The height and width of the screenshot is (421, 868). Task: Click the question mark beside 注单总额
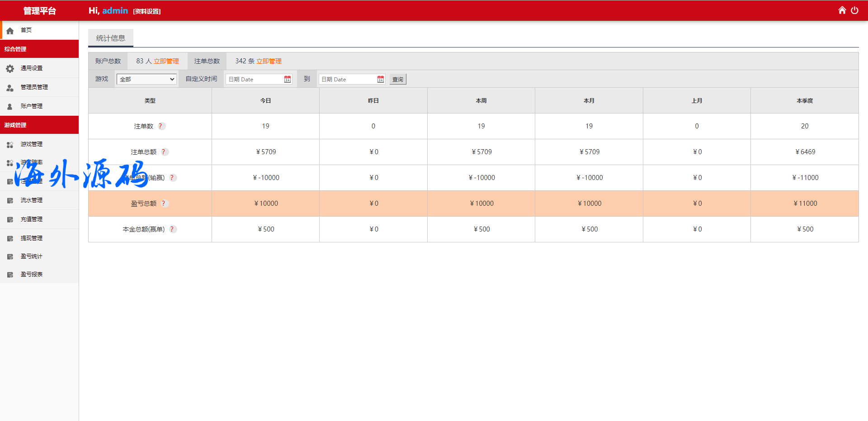click(164, 152)
